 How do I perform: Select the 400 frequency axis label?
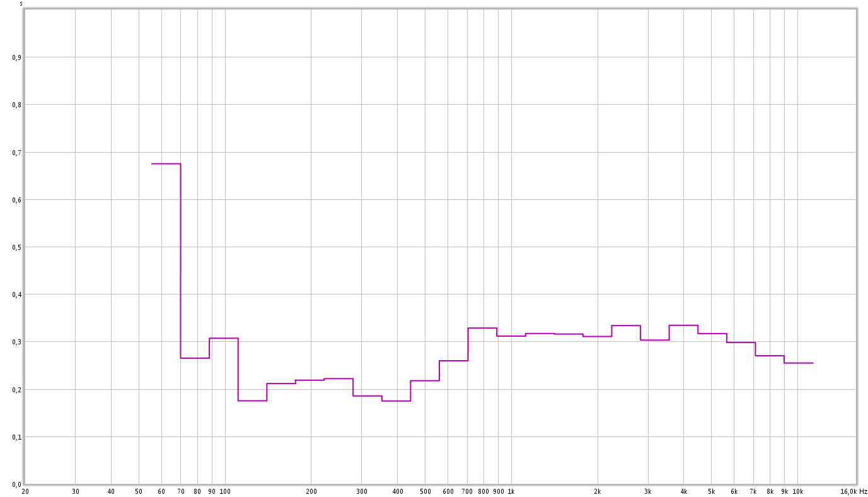398,491
